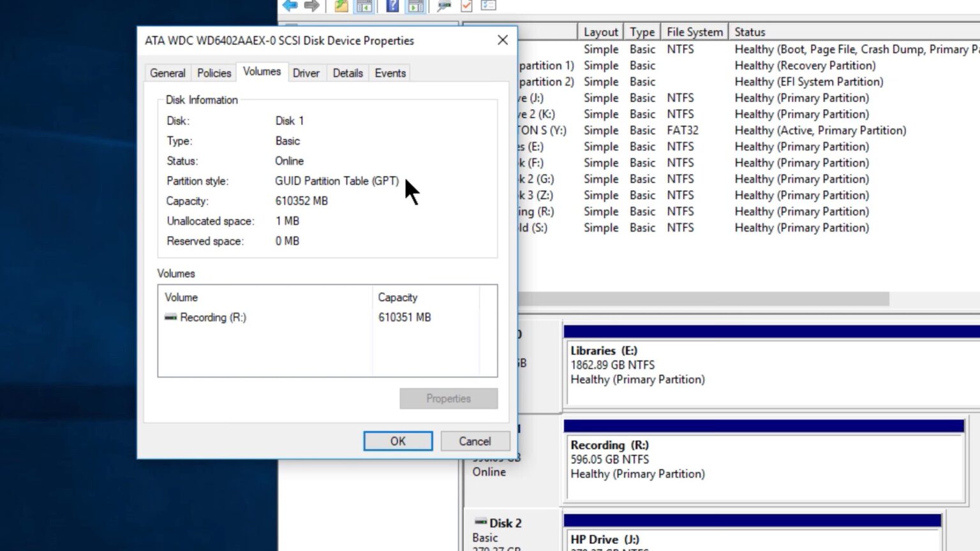Open Help via the blue question icon

click(x=392, y=5)
